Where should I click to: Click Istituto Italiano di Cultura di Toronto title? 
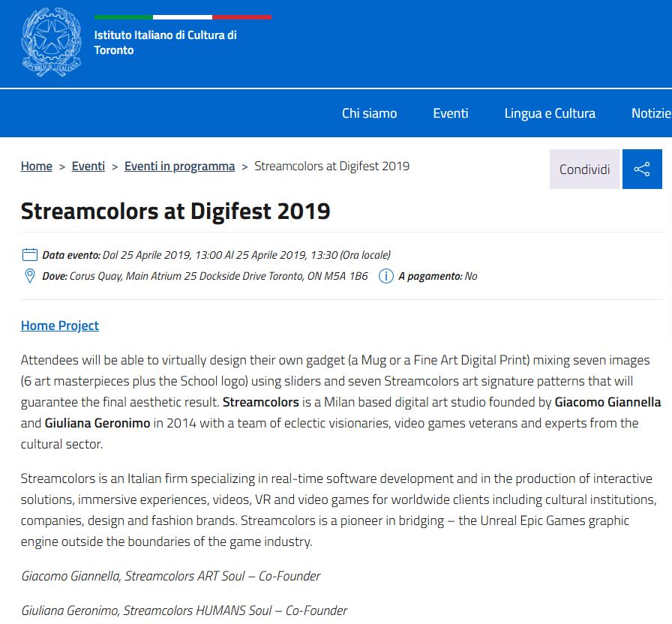165,43
